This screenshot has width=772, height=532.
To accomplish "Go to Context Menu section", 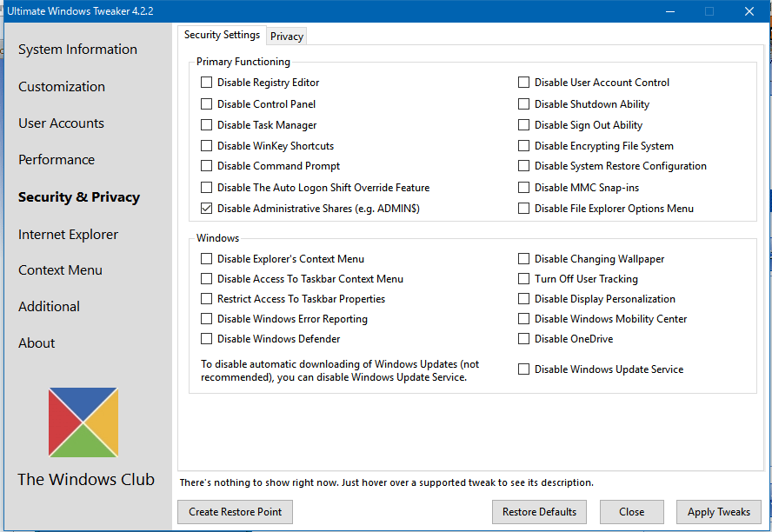I will click(x=60, y=269).
